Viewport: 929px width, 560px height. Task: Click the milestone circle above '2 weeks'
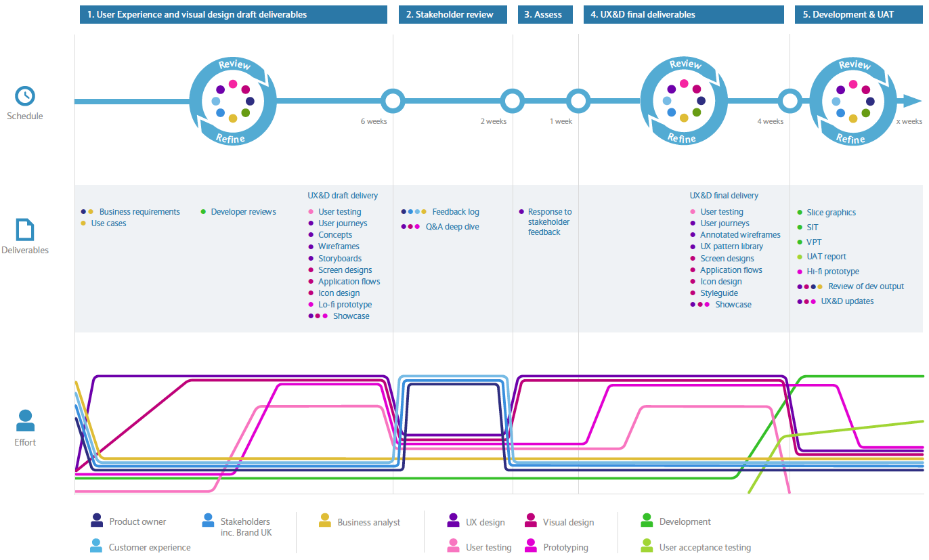(x=513, y=102)
